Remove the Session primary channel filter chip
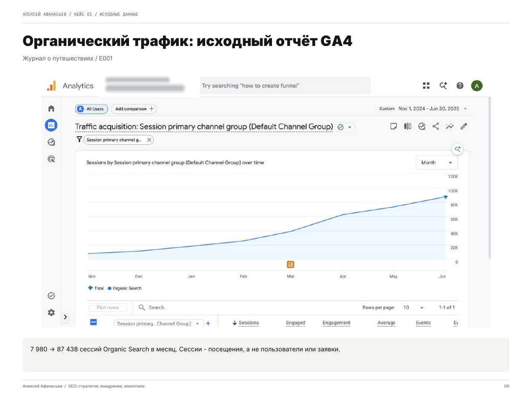The width and height of the screenshot is (532, 399). (149, 140)
